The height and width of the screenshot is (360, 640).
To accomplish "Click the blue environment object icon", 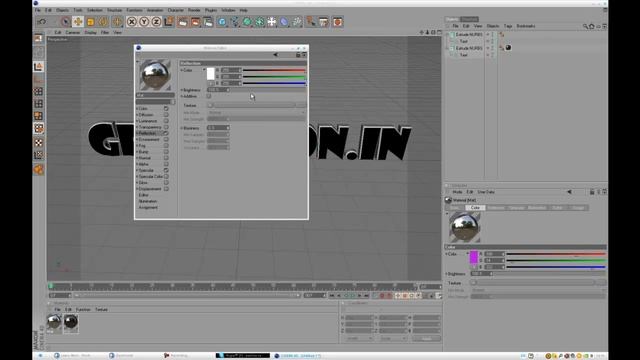I will pos(284,22).
